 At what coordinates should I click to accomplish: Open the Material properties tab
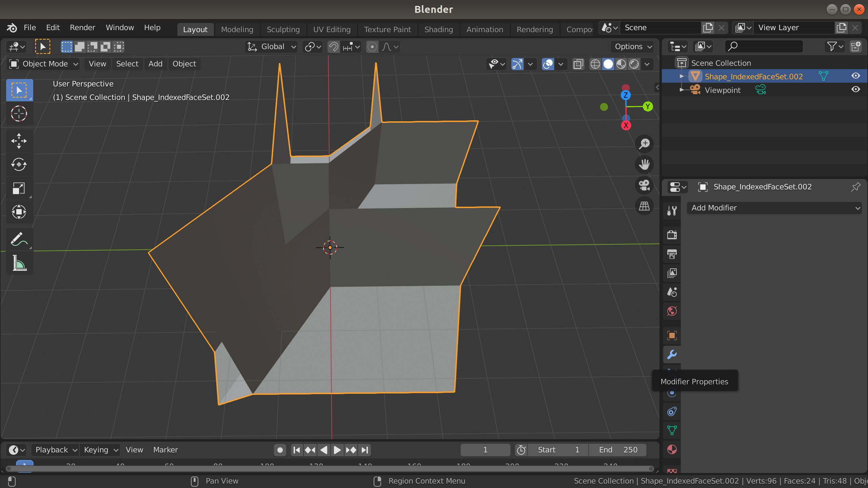pyautogui.click(x=672, y=449)
